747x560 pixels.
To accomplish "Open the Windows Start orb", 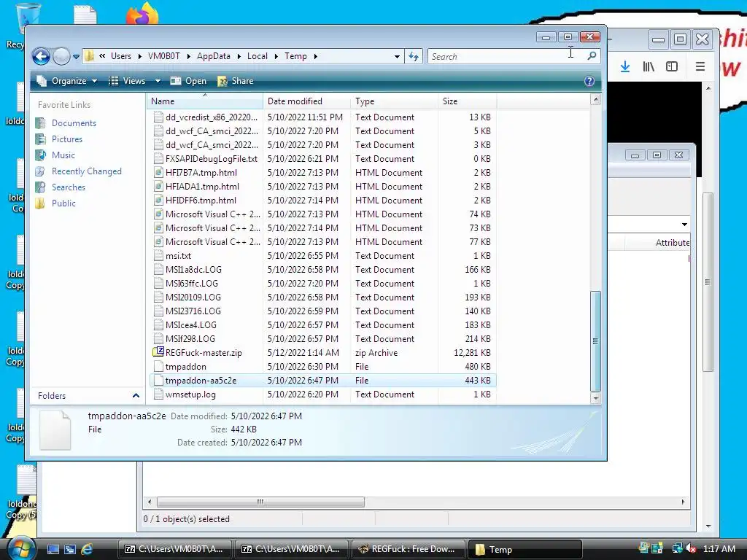I will [21, 548].
